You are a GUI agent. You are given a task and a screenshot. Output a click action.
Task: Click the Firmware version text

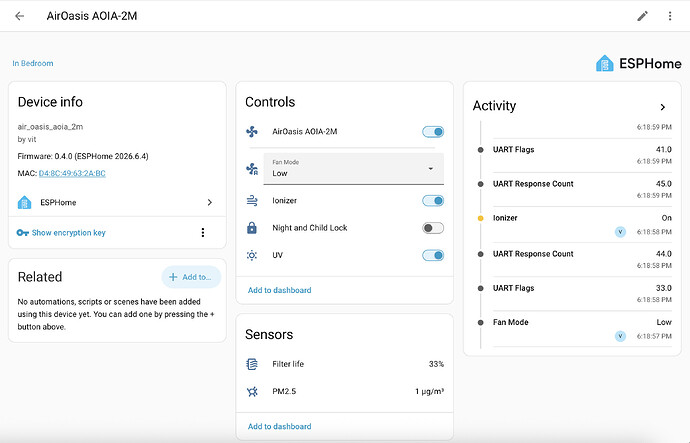tap(83, 156)
